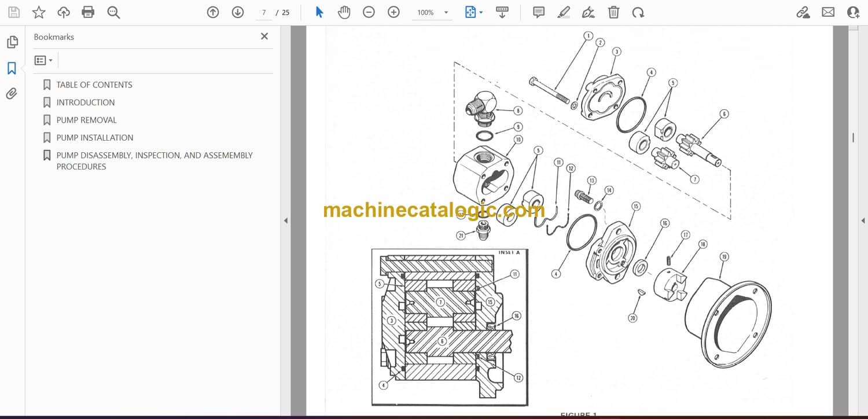
Task: Click the page number field showing 7
Action: coord(264,12)
